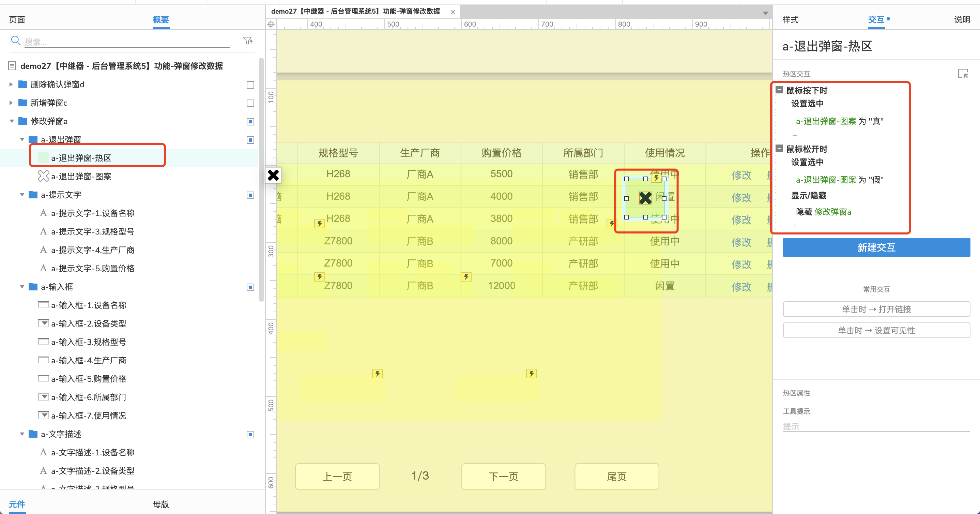Image resolution: width=980 pixels, height=514 pixels.
Task: Collapse the 鼠标松开时 interaction
Action: pos(780,148)
